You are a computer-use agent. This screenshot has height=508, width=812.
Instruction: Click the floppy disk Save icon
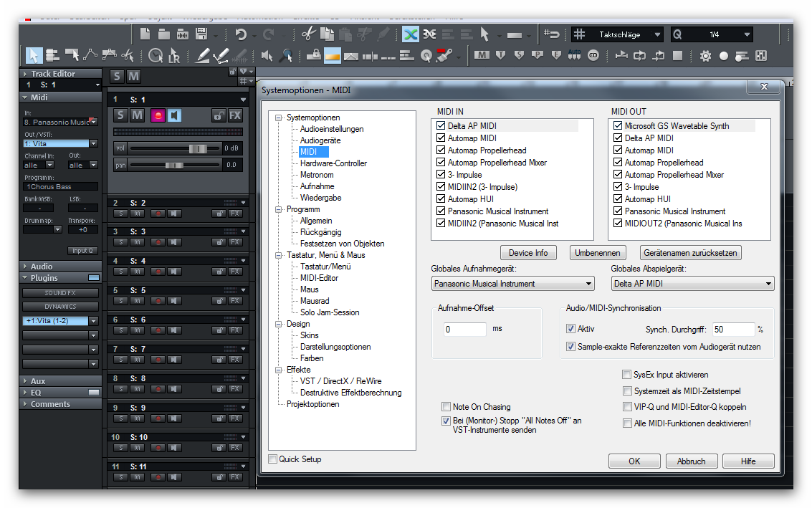201,34
